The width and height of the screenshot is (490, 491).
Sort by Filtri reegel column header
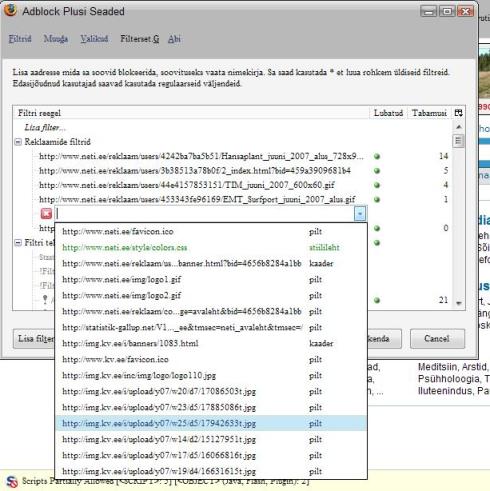click(191, 113)
